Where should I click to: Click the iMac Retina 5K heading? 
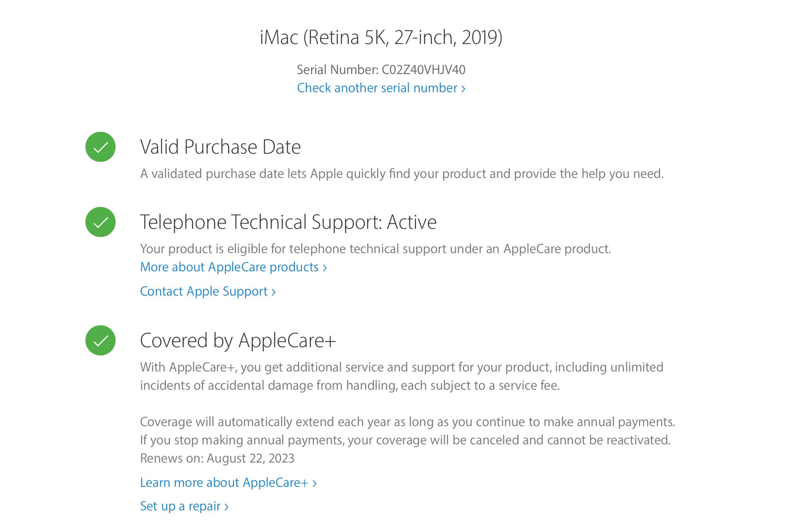(381, 37)
